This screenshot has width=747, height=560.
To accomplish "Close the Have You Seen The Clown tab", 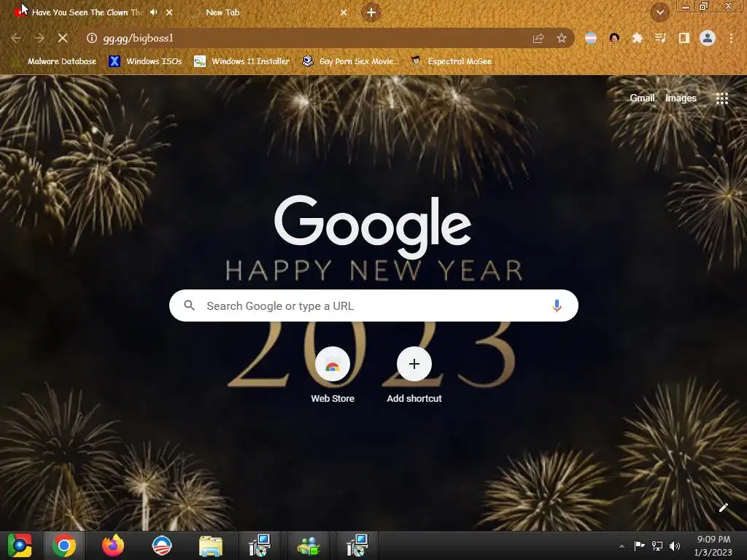I will [169, 12].
